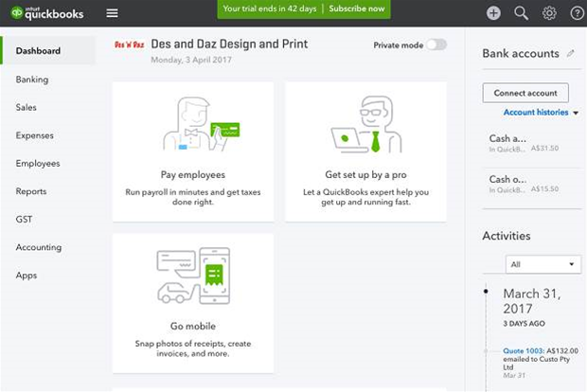Open the Quote 1003 activity link
Screen dimensions: 587x392
point(524,351)
